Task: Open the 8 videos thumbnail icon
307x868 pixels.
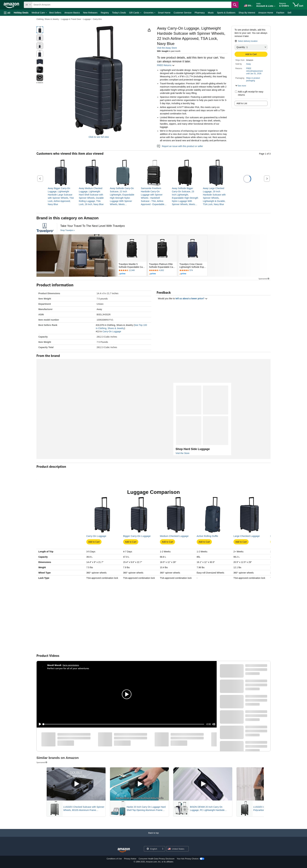Action: pyautogui.click(x=40, y=78)
